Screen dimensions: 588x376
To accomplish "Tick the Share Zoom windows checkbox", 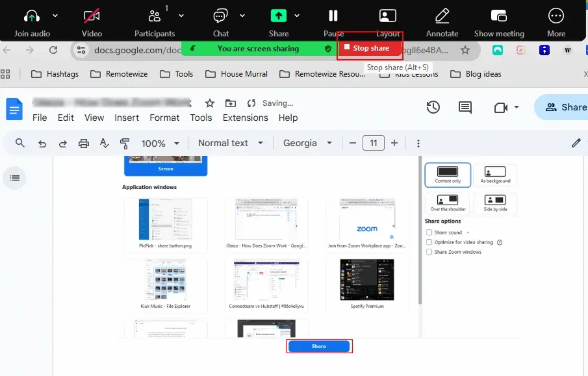I will click(429, 252).
